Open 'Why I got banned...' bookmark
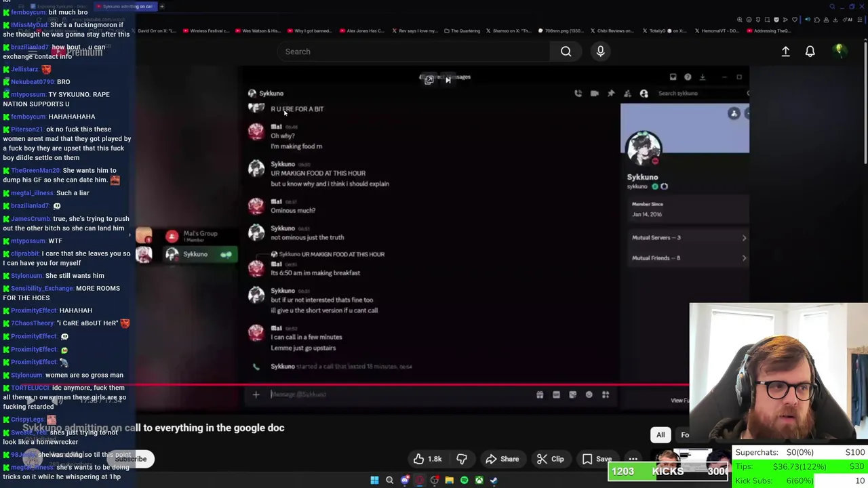This screenshot has height=488, width=868. click(x=309, y=30)
